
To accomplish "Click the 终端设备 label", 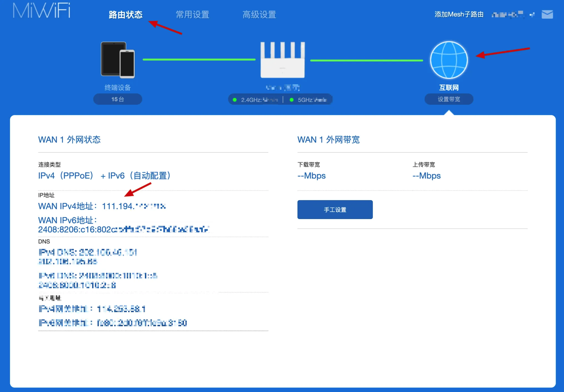I will tap(118, 87).
